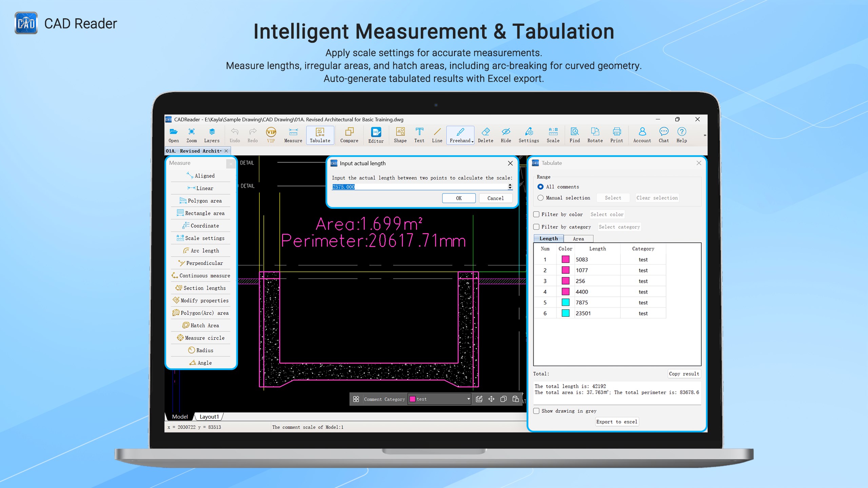
Task: Open the Scale tool in toolbar
Action: [553, 135]
